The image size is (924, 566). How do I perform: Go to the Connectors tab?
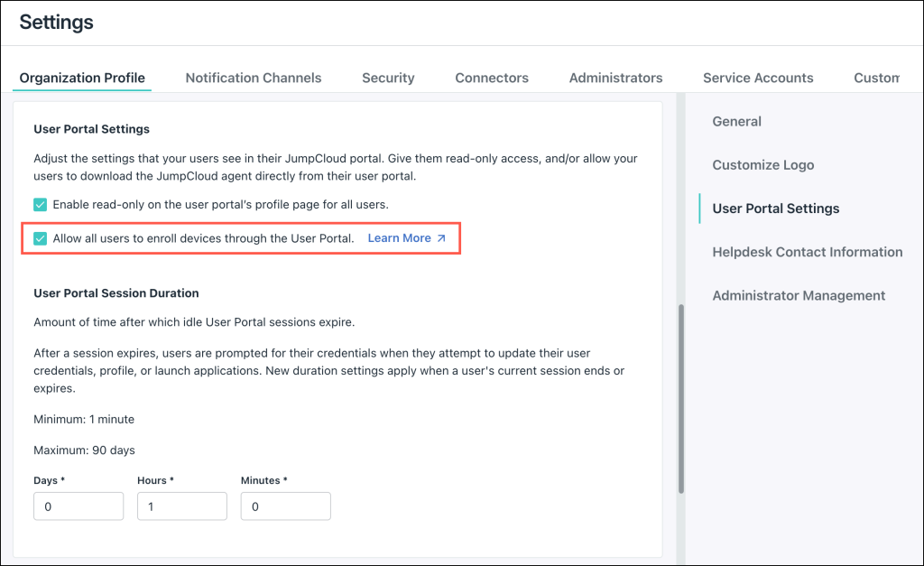pyautogui.click(x=492, y=78)
